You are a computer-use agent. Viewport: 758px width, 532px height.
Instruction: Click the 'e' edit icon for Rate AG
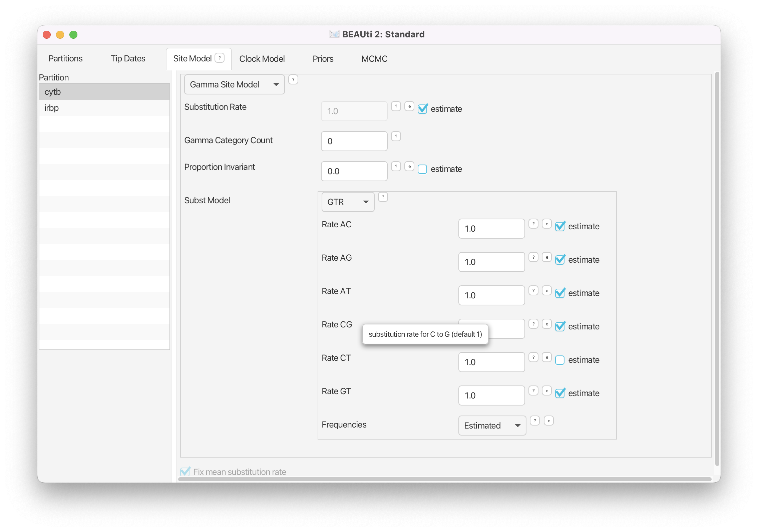[547, 257]
